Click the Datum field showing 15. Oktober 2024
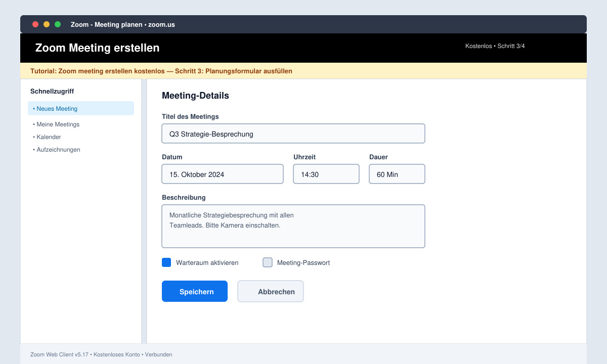 pyautogui.click(x=223, y=174)
